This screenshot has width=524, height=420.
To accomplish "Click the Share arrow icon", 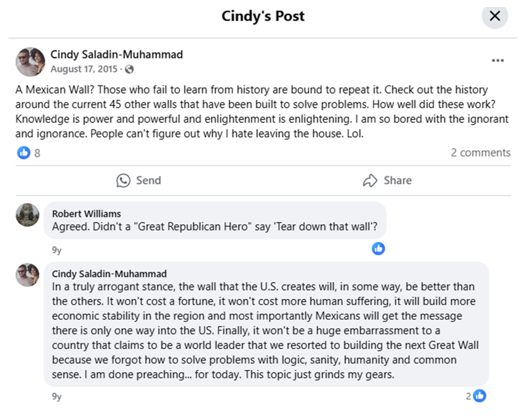I will [x=370, y=181].
